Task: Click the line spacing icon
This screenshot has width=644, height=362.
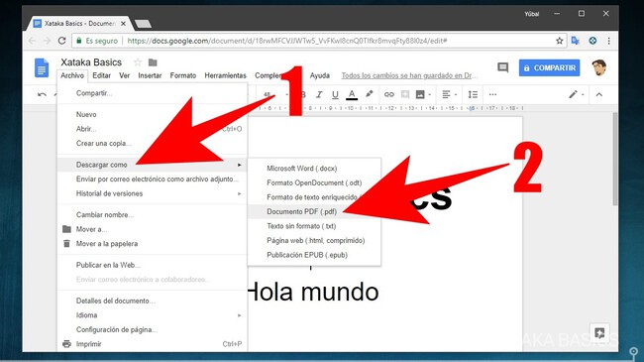Action: [x=473, y=94]
